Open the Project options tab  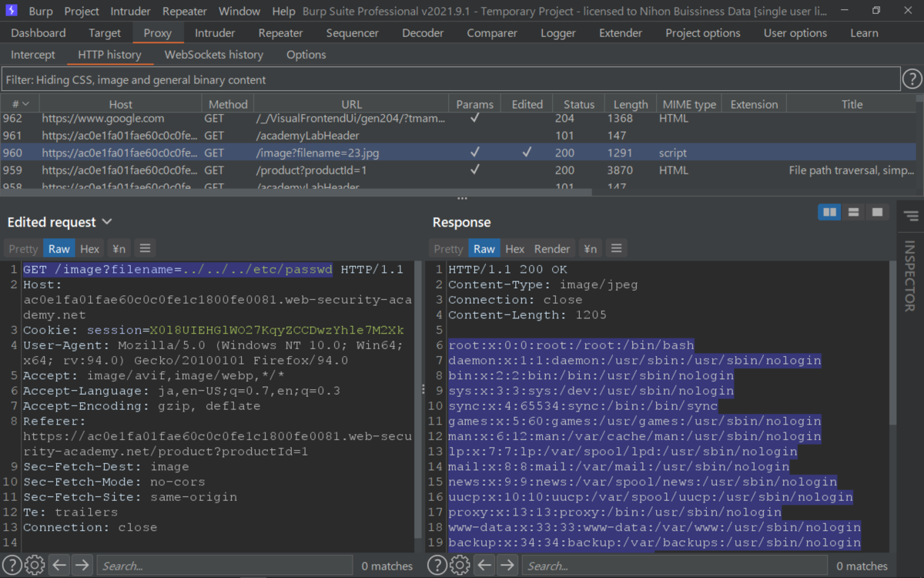click(x=703, y=33)
